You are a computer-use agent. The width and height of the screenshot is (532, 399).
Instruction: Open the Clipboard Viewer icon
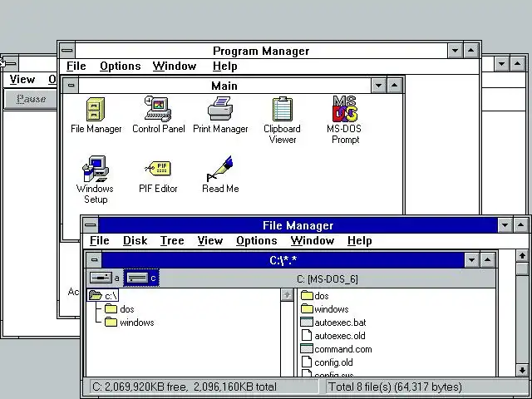(283, 121)
